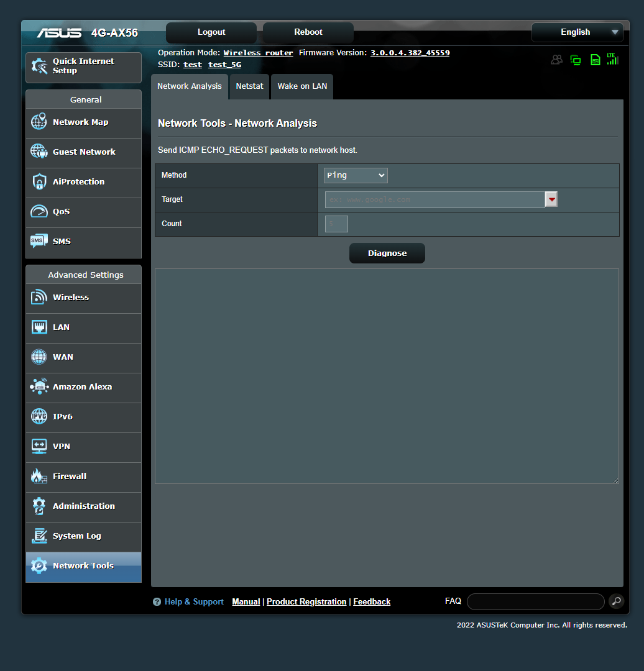Click the network devices status icon
Screen dimensions: 644x671
point(576,60)
